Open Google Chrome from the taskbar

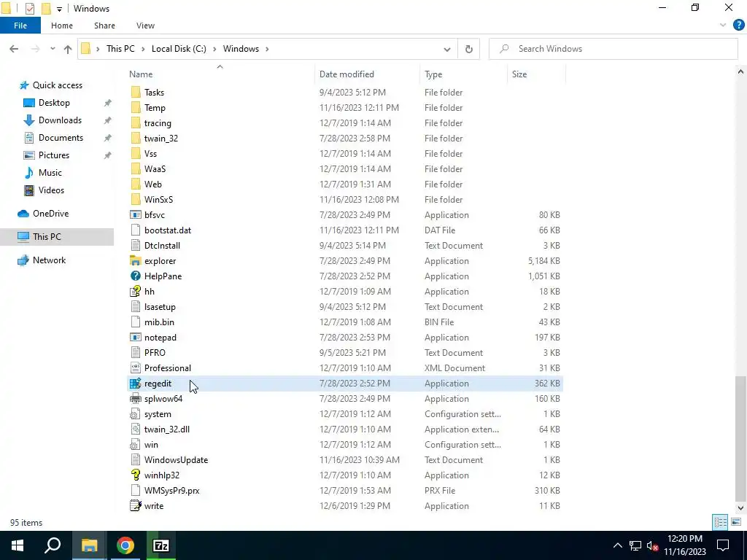125,545
